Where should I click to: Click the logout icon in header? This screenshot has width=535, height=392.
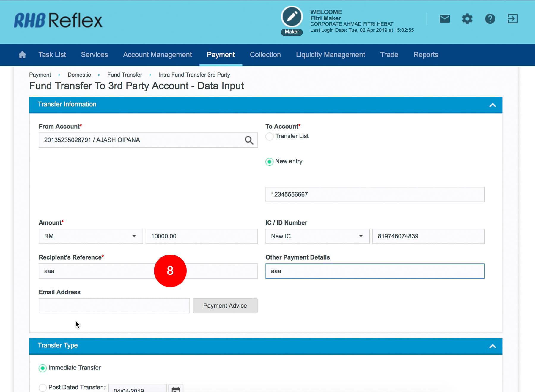pyautogui.click(x=512, y=19)
